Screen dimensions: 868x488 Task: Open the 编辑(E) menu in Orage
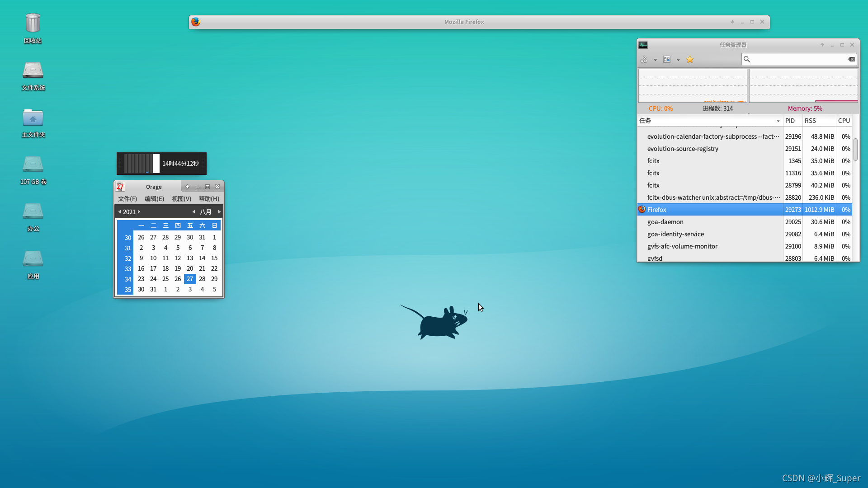[x=154, y=199]
